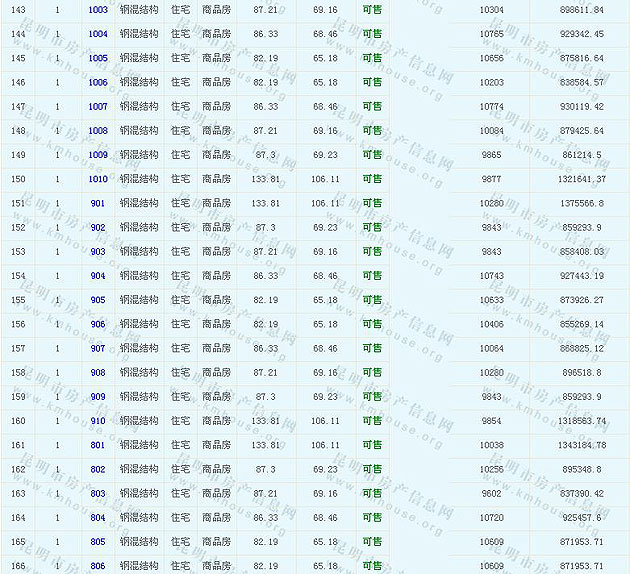
Task: Click 可售 status in room 1004 row
Action: [x=371, y=34]
